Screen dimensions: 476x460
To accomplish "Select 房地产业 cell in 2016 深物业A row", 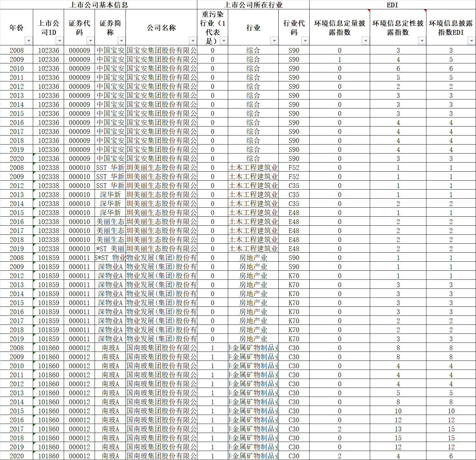I will (x=253, y=312).
